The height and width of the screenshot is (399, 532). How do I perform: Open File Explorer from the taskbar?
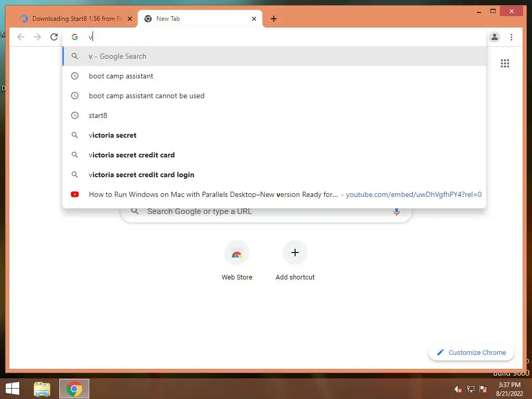[x=42, y=389]
